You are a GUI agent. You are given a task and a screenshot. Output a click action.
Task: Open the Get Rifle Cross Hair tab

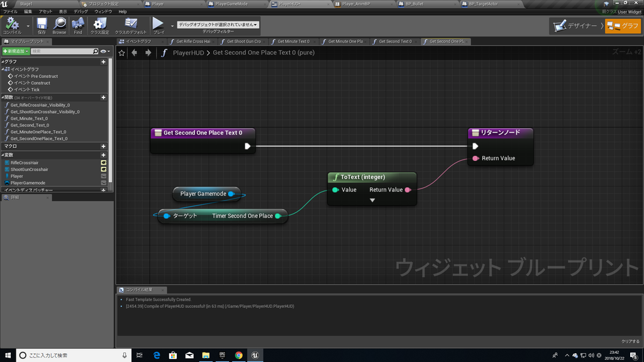point(193,41)
